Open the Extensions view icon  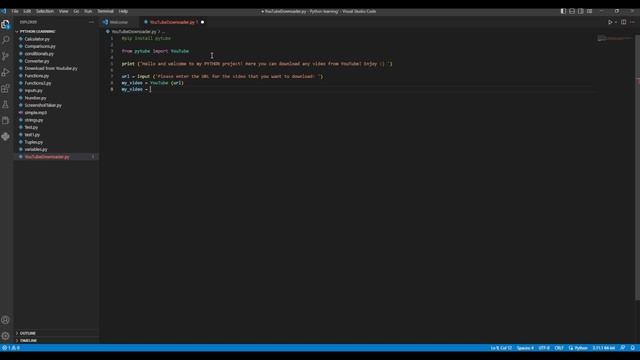coord(5,89)
